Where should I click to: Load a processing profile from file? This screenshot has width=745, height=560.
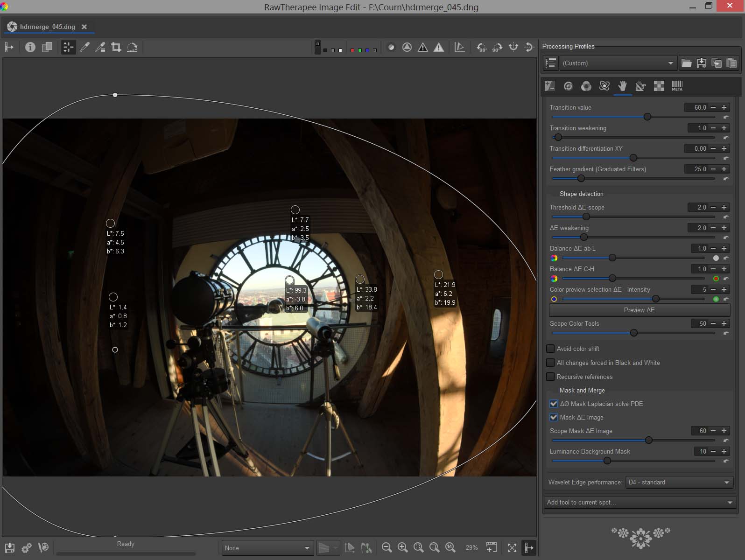pos(686,63)
